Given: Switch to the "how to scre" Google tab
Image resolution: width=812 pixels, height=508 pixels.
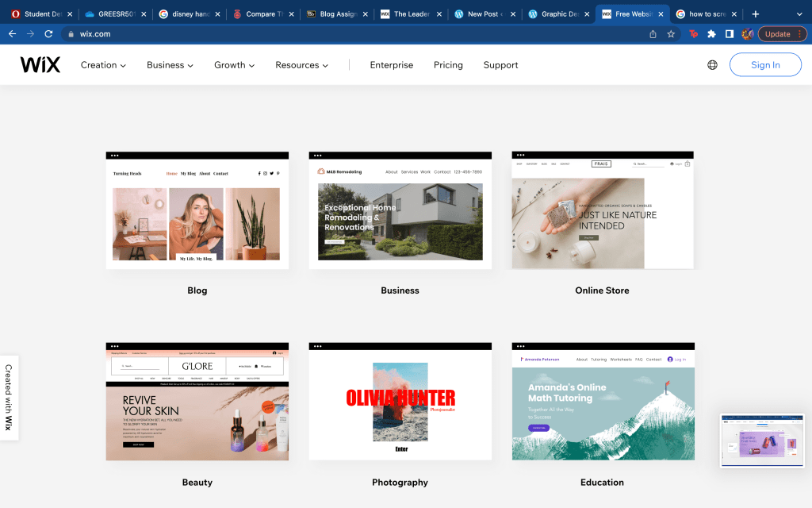Looking at the screenshot, I should point(703,13).
